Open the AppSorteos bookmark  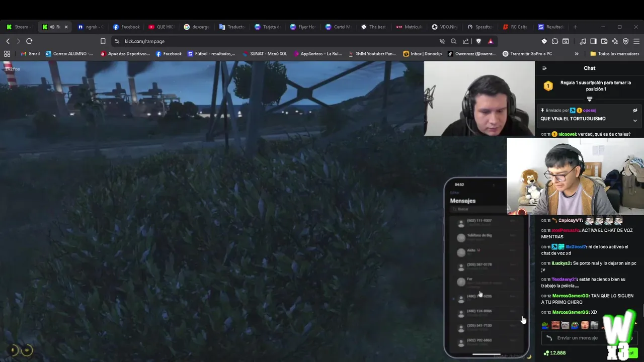(317, 54)
